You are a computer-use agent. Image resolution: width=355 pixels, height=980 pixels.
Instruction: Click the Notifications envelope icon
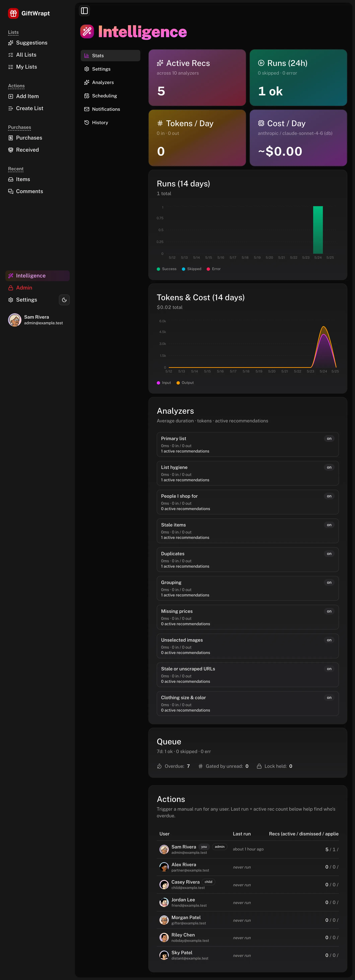tap(87, 109)
